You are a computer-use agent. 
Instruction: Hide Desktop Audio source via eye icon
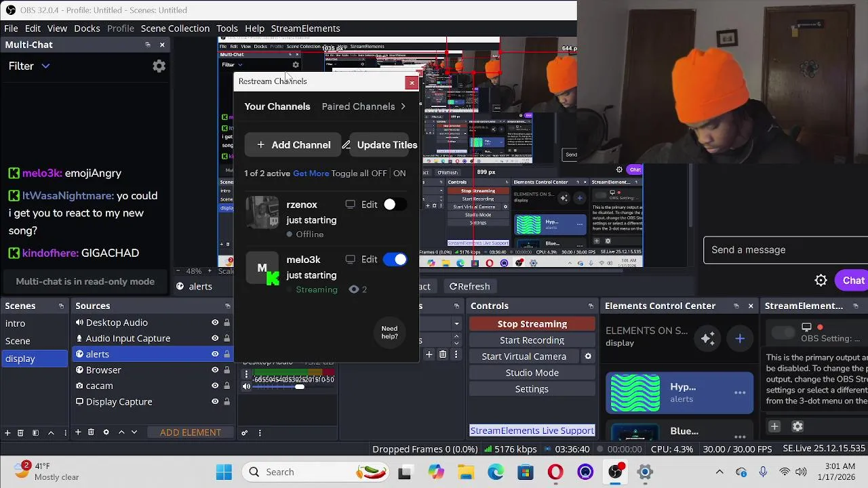click(215, 323)
